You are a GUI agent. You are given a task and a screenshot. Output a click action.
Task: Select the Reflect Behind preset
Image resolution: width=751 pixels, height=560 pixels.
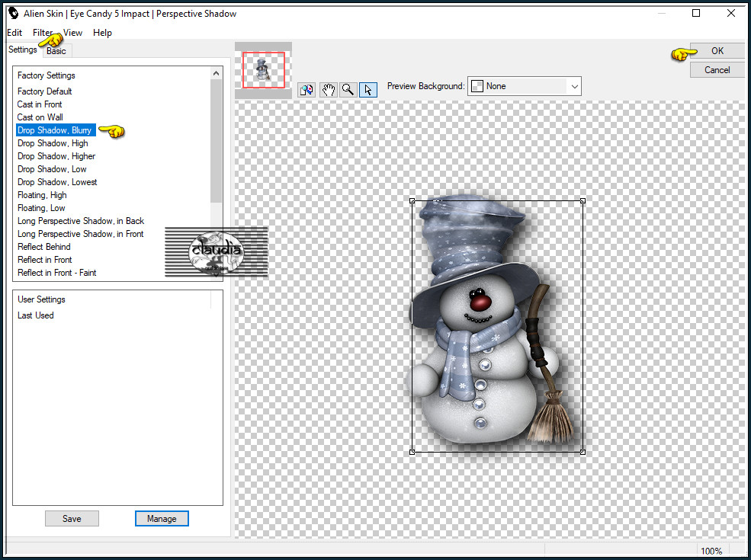pos(44,247)
